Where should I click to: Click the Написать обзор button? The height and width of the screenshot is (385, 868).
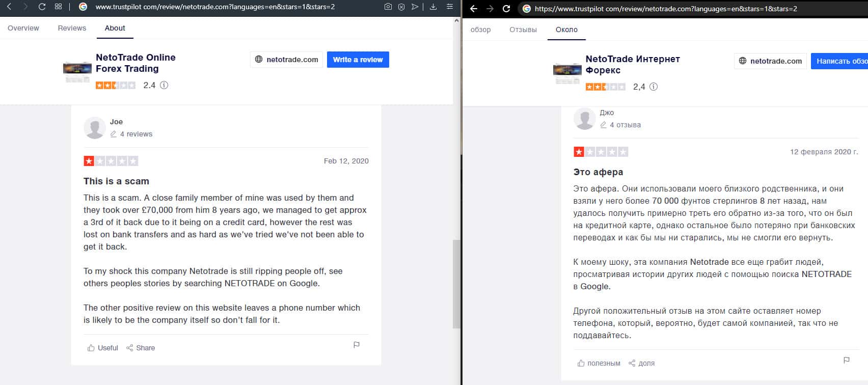[839, 61]
